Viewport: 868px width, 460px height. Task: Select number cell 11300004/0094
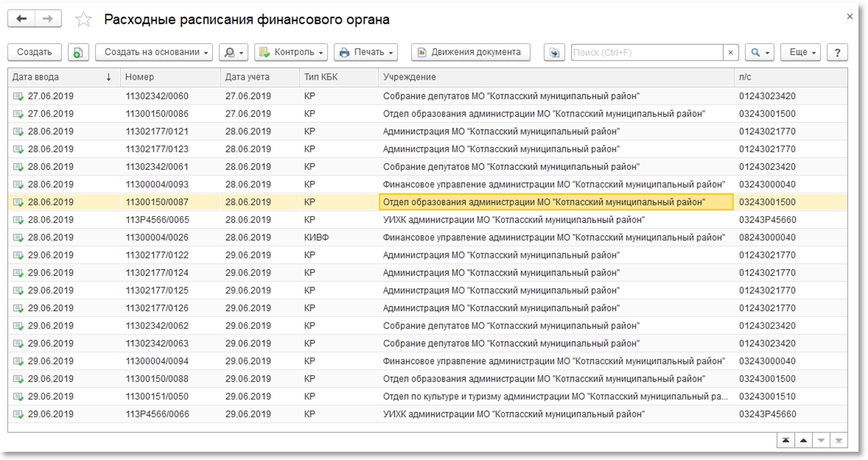(x=171, y=362)
